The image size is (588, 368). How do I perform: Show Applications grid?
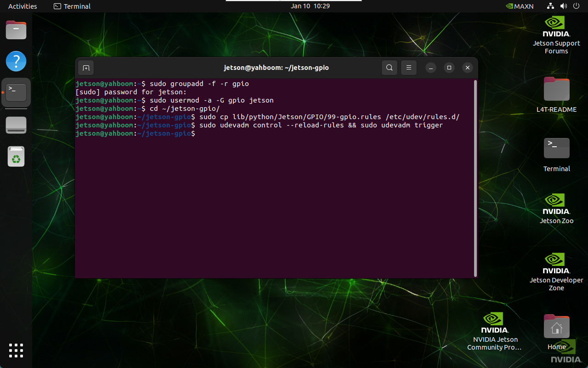16,350
